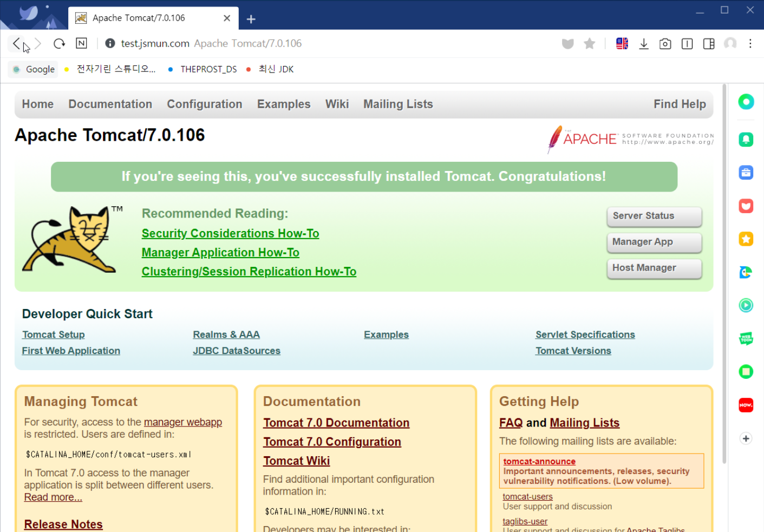Select the Apache Tomcat/7.0.106 tab
The width and height of the screenshot is (764, 532).
point(153,18)
